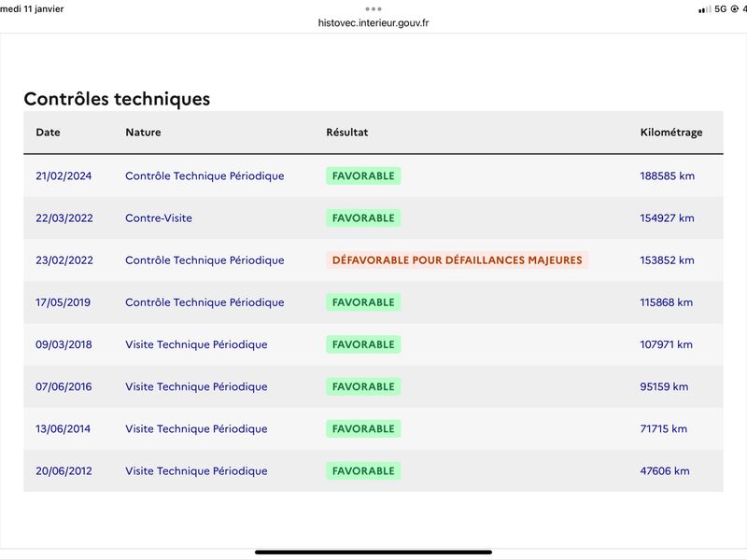Tap the three-dot multitasking icon at top
The image size is (747, 560).
tap(373, 9)
